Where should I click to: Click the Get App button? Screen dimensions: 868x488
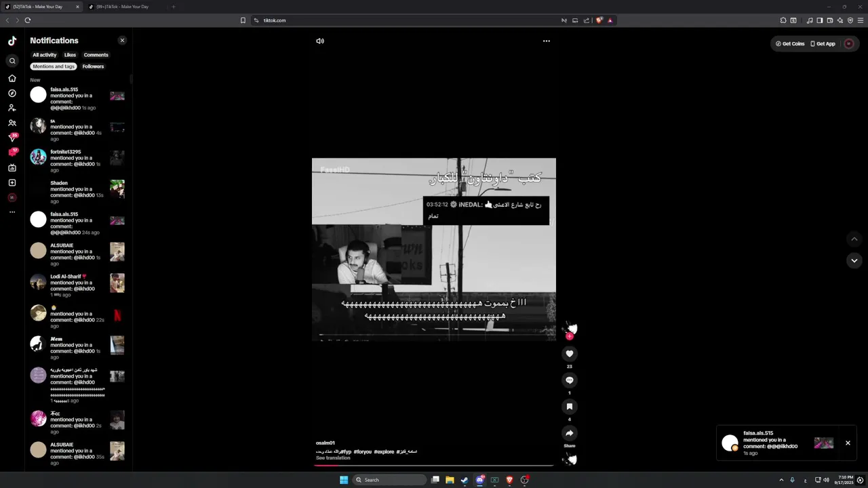click(823, 43)
